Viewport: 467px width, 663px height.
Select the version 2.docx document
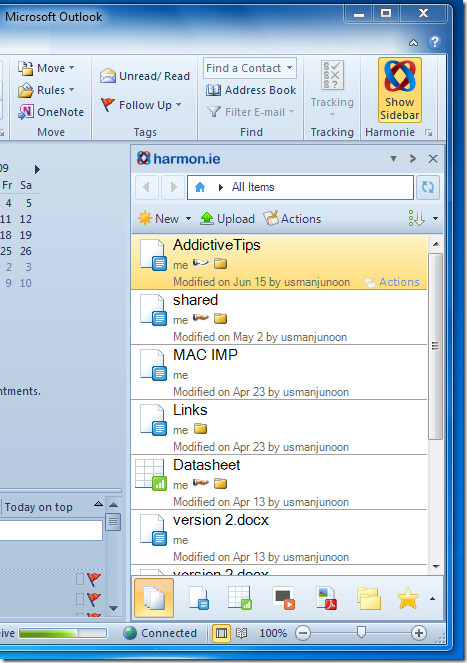[x=279, y=537]
